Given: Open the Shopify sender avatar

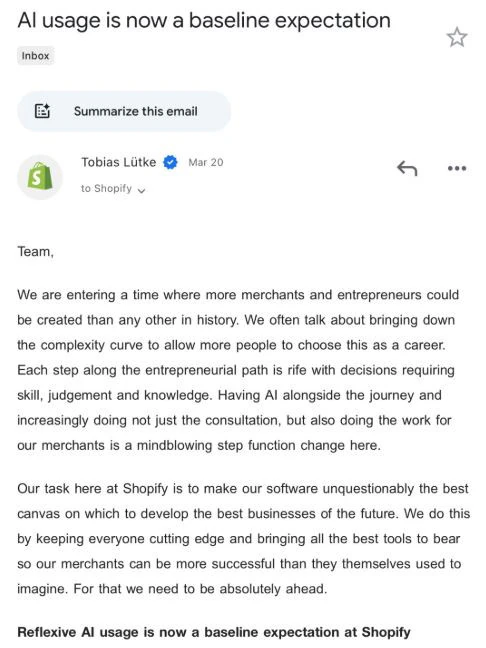Looking at the screenshot, I should (x=40, y=177).
